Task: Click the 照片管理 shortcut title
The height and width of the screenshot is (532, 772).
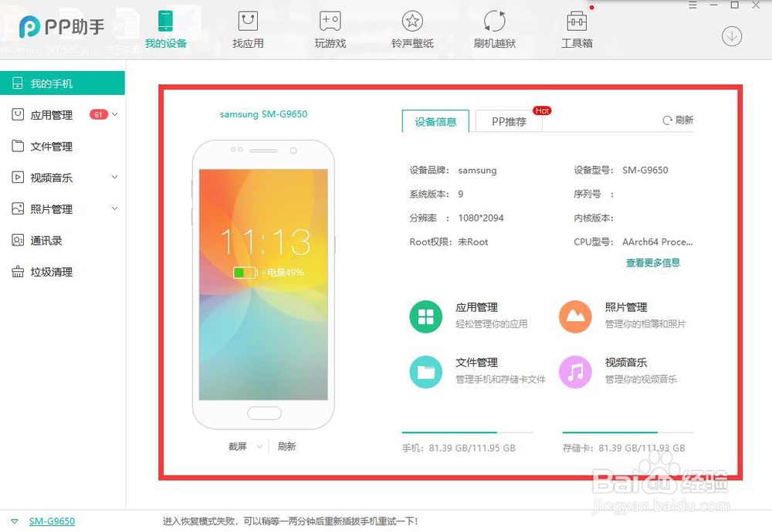Action: 626,307
